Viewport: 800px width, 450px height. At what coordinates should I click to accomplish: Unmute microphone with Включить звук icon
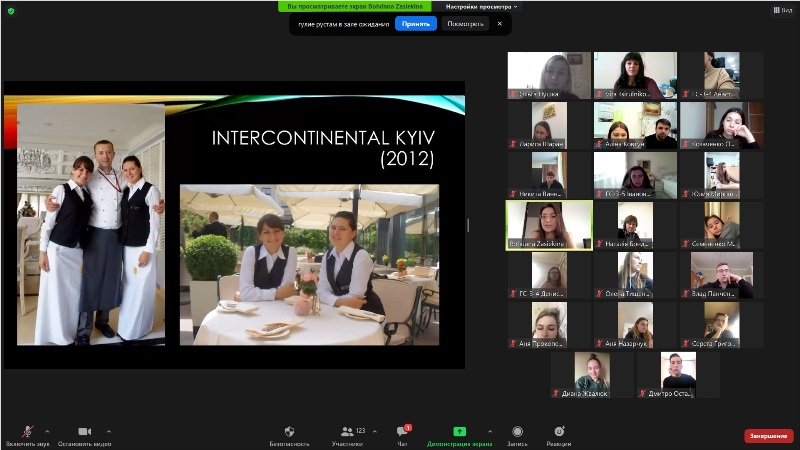click(27, 431)
